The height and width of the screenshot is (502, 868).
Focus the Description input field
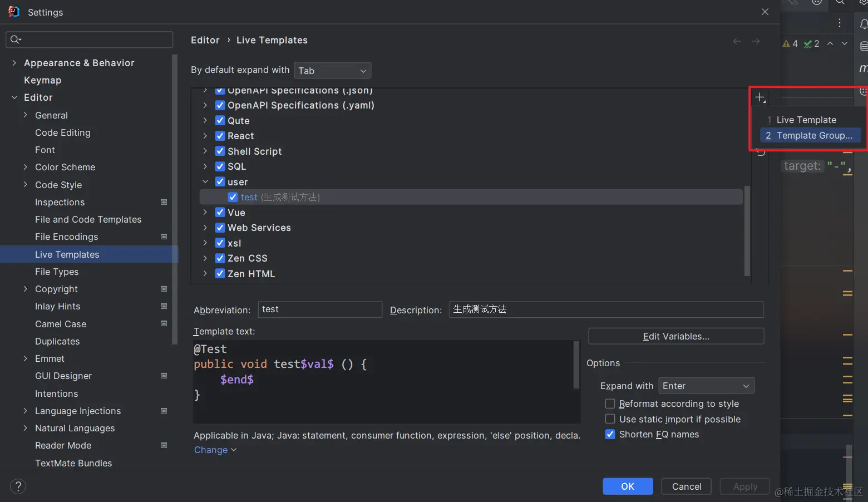tap(606, 309)
